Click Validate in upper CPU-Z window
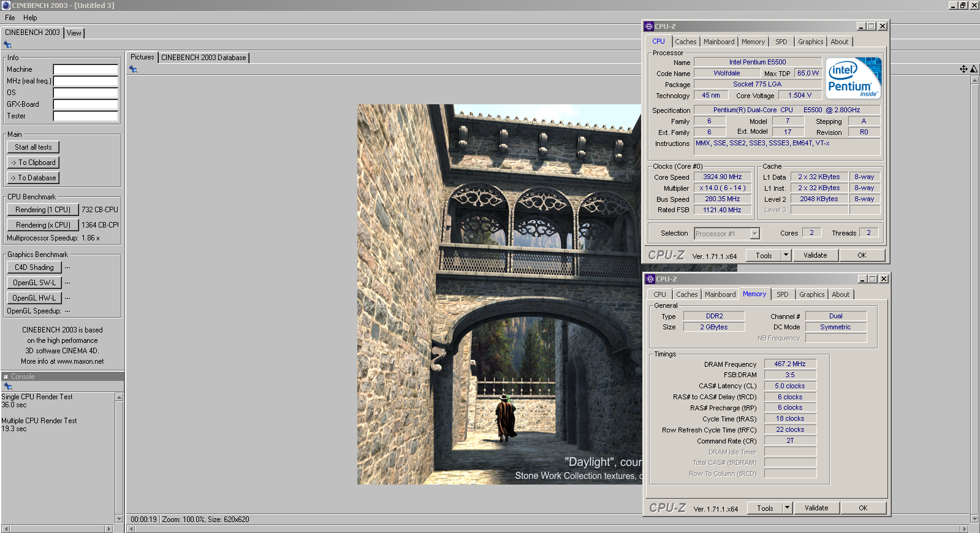 click(x=815, y=256)
